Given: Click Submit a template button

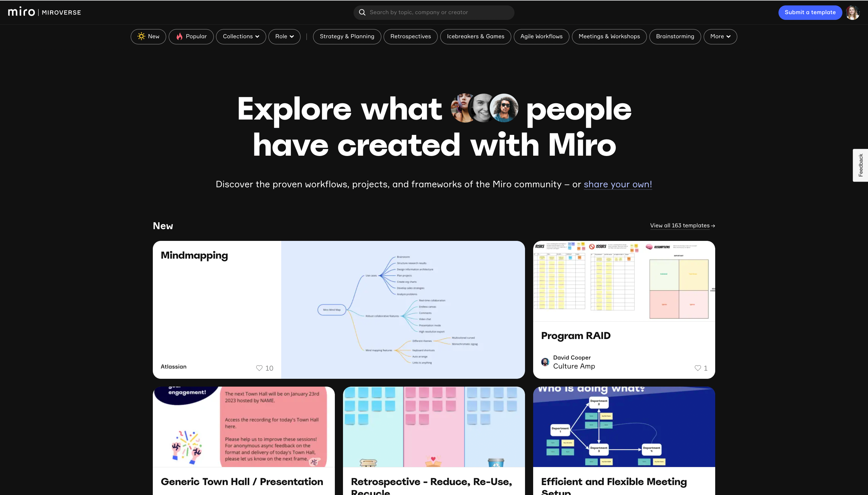Looking at the screenshot, I should click(x=810, y=12).
